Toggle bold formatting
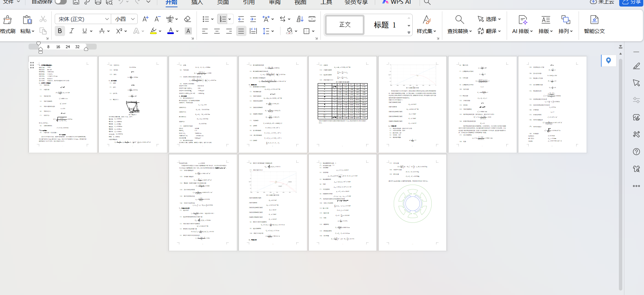Viewport: 644px width, 295px height. tap(60, 31)
